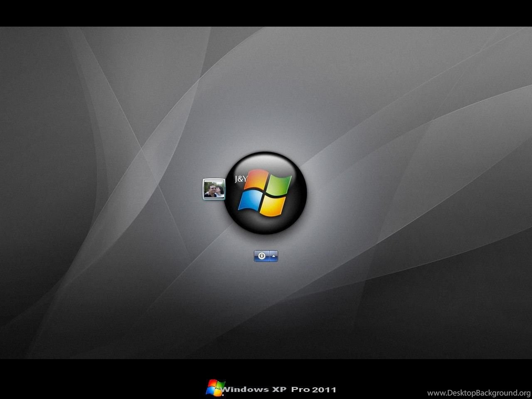The height and width of the screenshot is (399, 532).
Task: Select the J&Y user name
Action: 241,179
